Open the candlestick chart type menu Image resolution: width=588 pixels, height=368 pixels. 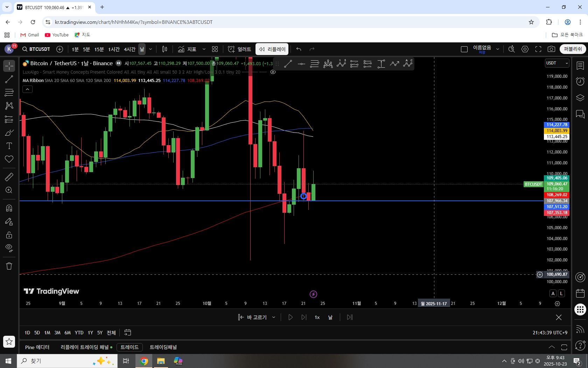[164, 49]
